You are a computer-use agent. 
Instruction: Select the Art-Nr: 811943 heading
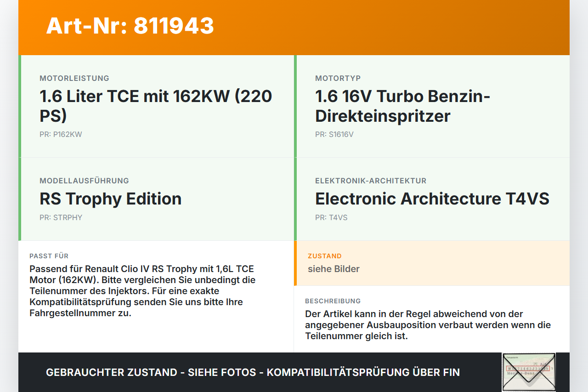tap(130, 26)
